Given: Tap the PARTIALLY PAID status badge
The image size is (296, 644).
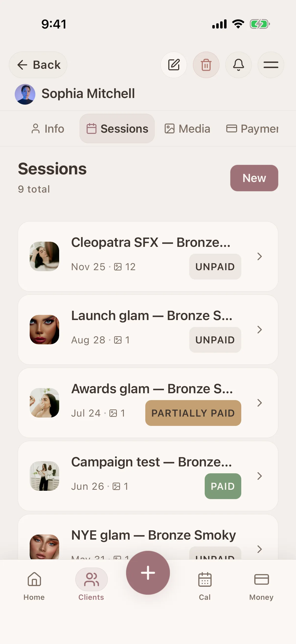Looking at the screenshot, I should coord(193,413).
